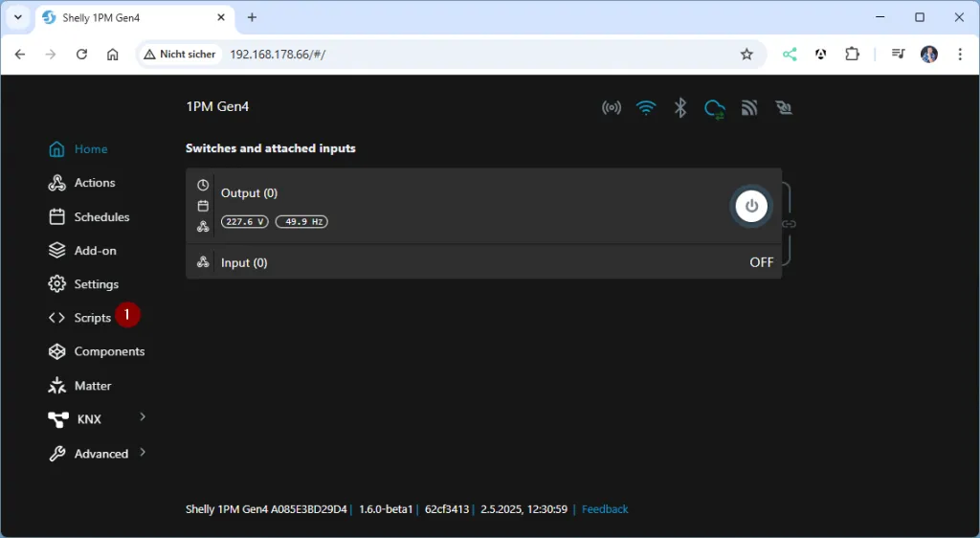Click the link icon right of the switches
Image resolution: width=980 pixels, height=538 pixels.
790,224
